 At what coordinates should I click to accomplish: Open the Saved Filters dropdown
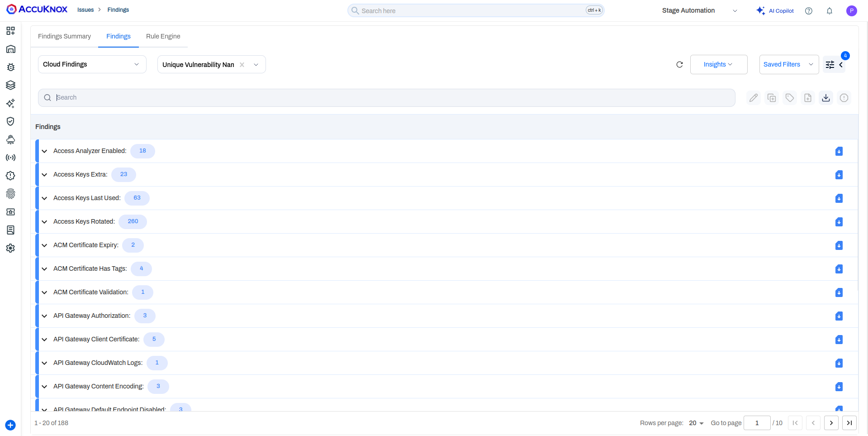(x=788, y=64)
